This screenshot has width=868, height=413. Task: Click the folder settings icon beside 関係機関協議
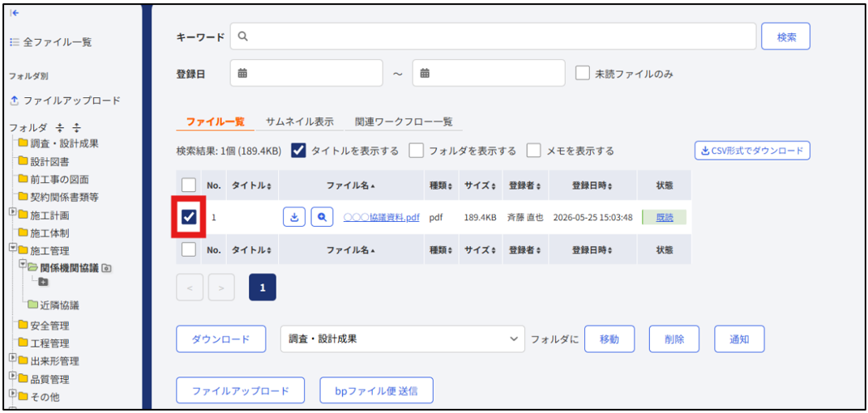click(x=107, y=268)
